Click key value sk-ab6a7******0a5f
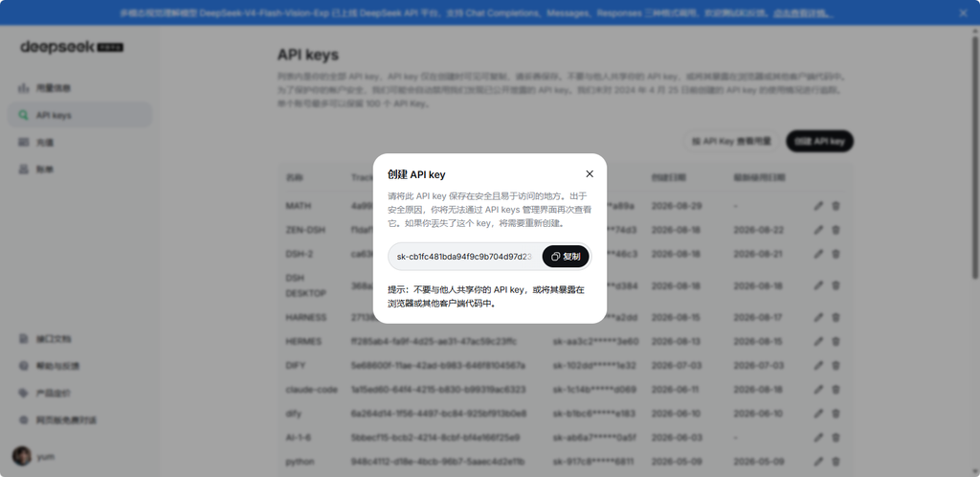980x477 pixels. [x=594, y=438]
